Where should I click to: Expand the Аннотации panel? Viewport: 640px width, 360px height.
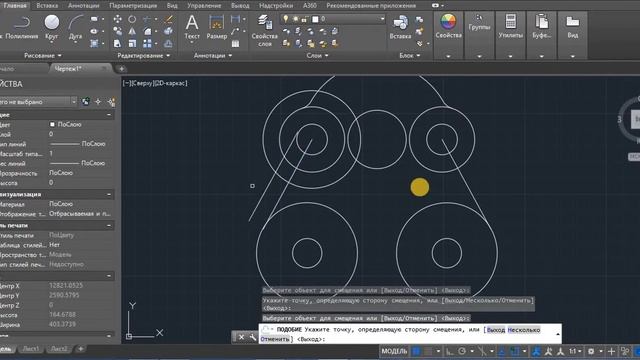(213, 56)
